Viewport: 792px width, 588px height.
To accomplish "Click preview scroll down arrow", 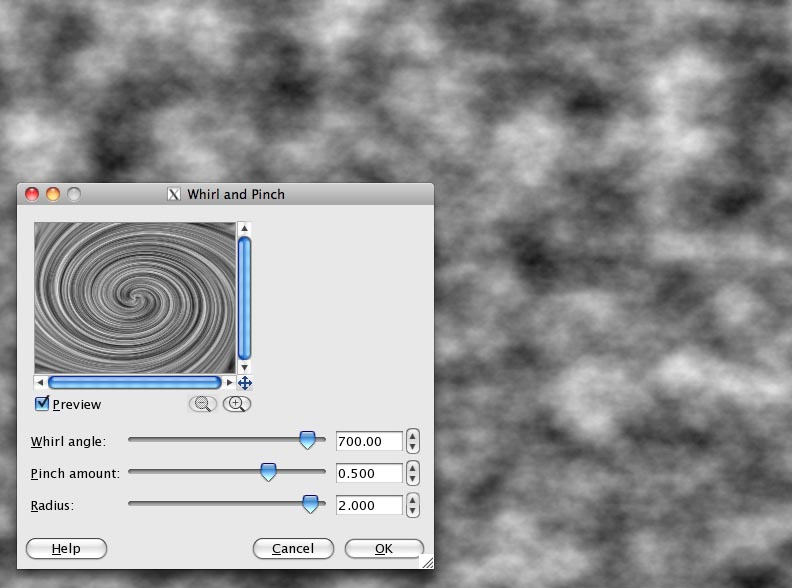I will point(244,367).
